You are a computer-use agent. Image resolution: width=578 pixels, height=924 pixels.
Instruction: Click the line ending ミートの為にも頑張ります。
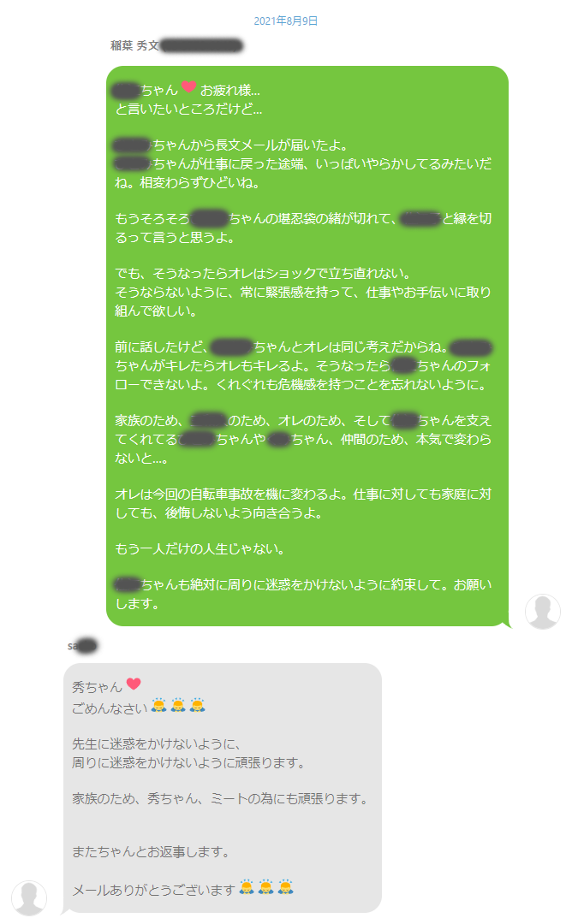click(x=221, y=798)
